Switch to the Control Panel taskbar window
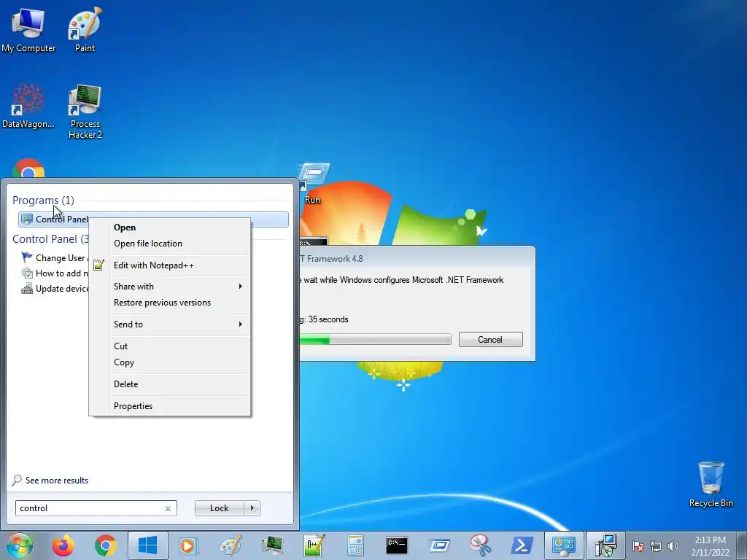 (564, 545)
